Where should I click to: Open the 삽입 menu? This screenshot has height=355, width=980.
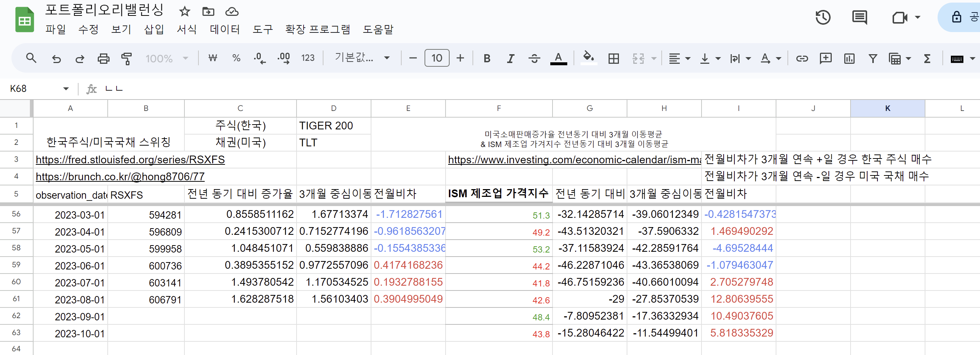[x=154, y=29]
